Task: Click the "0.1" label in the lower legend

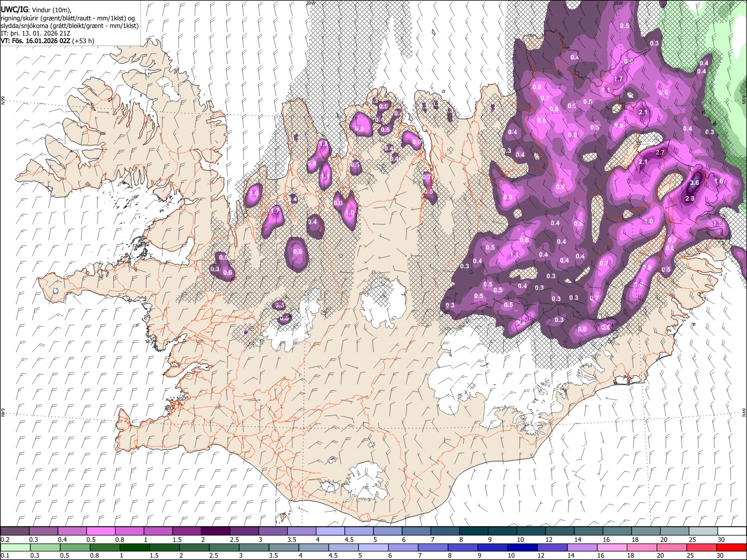Action: click(x=5, y=556)
